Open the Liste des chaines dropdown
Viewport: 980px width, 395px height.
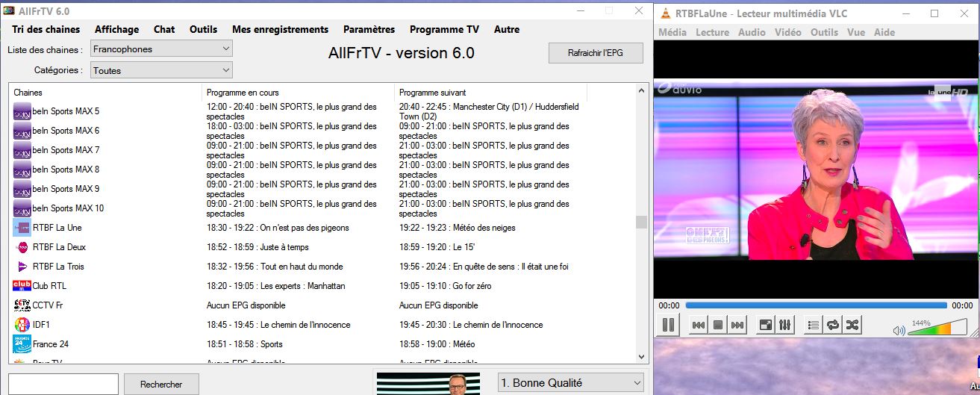click(161, 49)
